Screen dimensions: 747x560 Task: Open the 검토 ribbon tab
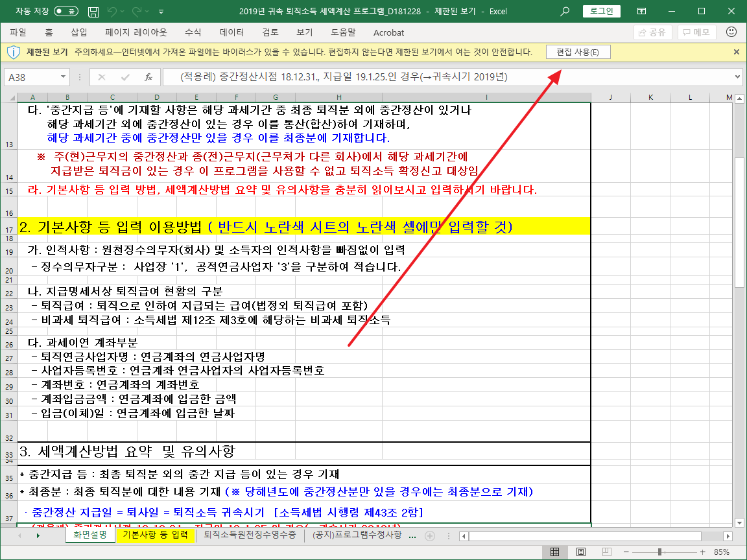pos(270,32)
